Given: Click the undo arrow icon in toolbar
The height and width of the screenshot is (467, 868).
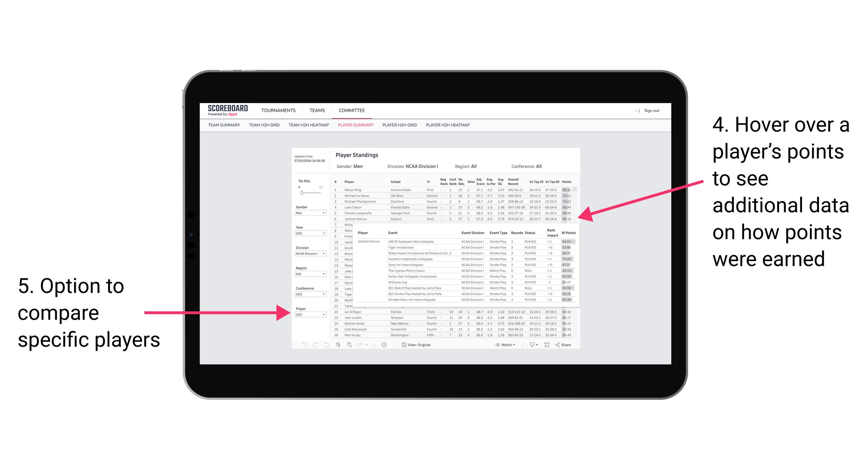Looking at the screenshot, I should [x=301, y=346].
